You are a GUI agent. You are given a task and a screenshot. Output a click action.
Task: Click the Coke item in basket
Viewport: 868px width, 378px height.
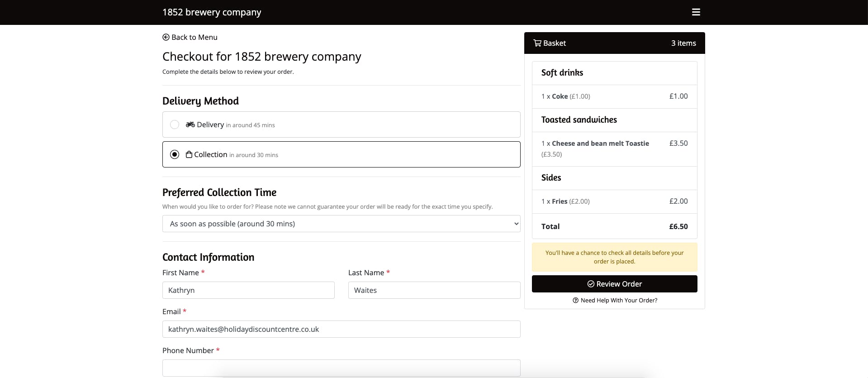click(560, 96)
